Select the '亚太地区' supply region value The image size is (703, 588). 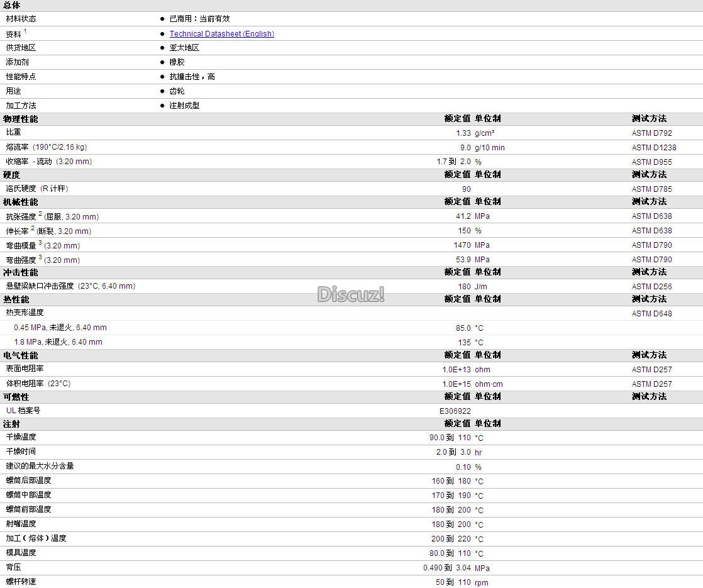pyautogui.click(x=184, y=48)
